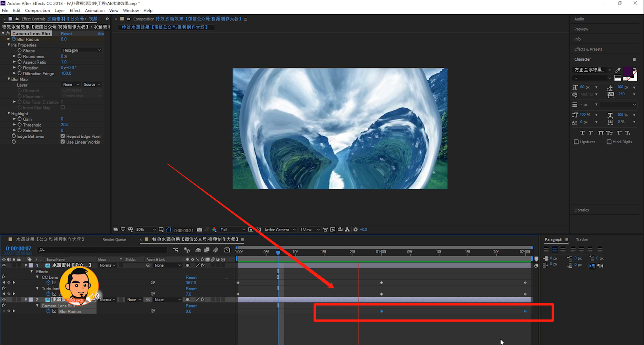Open font family dropdown in Character panel
Viewport: 644px width, 345px height.
click(x=609, y=70)
